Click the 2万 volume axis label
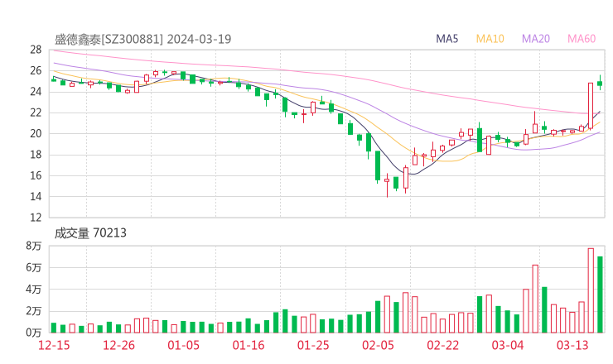Image resolution: width=613 pixels, height=364 pixels. [x=34, y=311]
